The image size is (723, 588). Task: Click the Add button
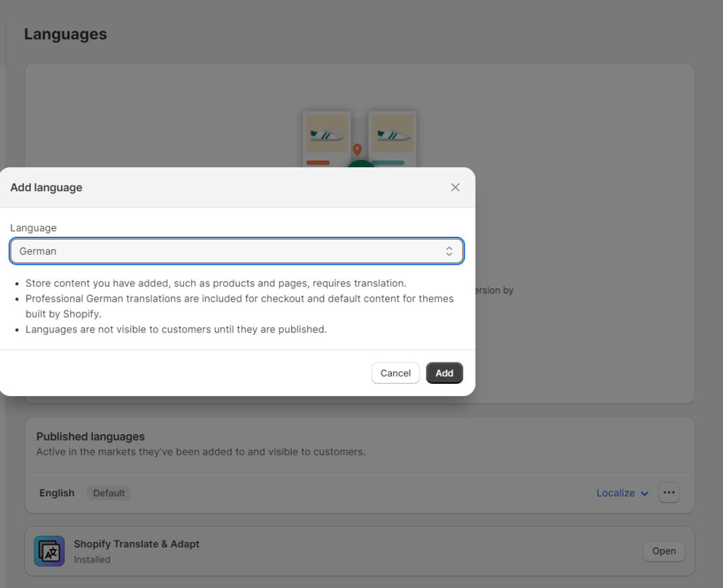444,373
